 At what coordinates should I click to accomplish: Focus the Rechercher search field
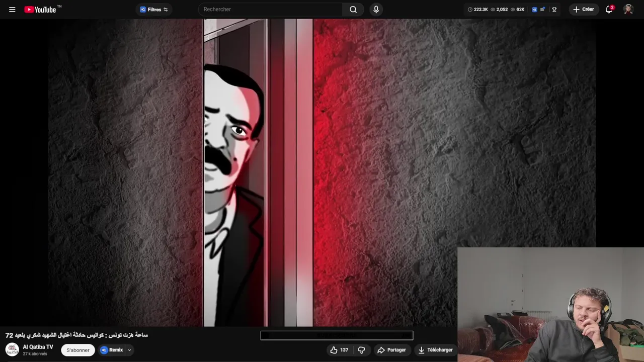(x=271, y=10)
